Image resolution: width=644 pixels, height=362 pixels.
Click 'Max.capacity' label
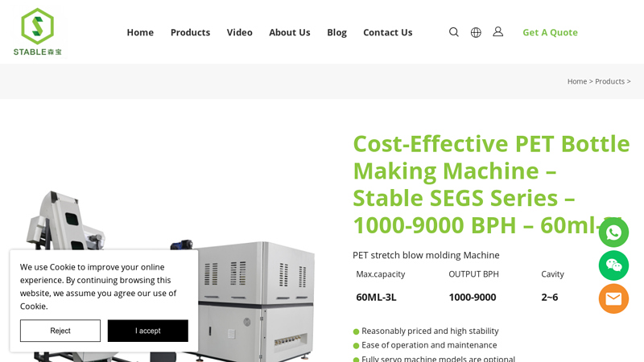(x=380, y=274)
